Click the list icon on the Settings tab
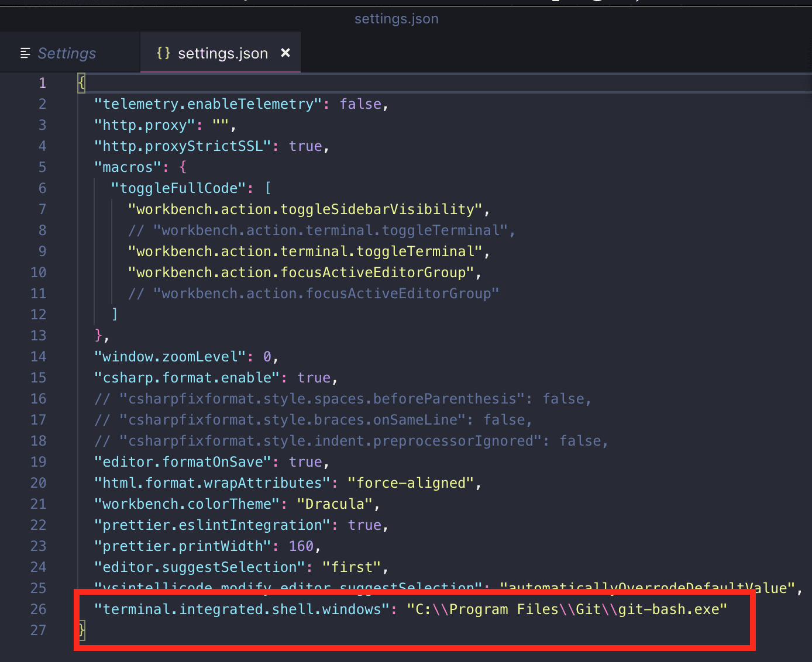Viewport: 812px width, 662px height. [x=26, y=53]
